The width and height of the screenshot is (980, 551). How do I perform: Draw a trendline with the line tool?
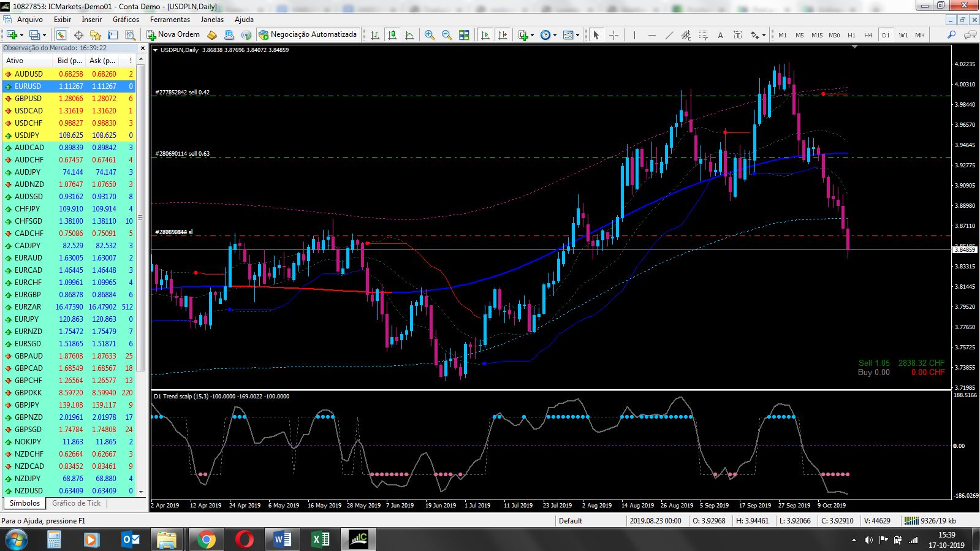coord(669,35)
